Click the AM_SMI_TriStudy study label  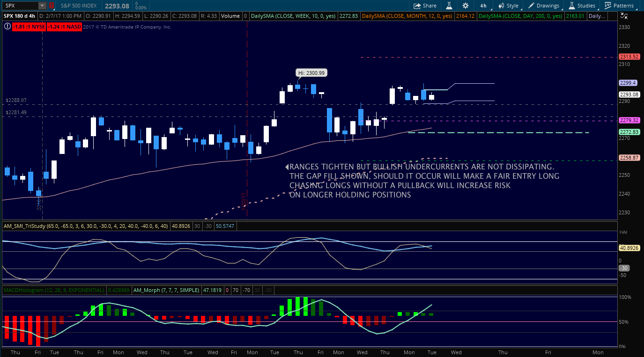coord(87,226)
